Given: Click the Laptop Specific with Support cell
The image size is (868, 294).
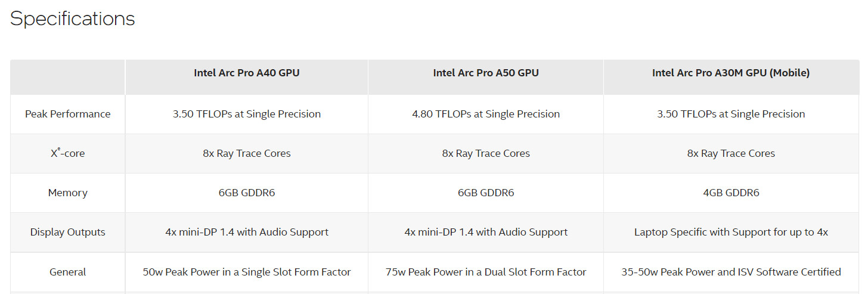Looking at the screenshot, I should (x=731, y=232).
